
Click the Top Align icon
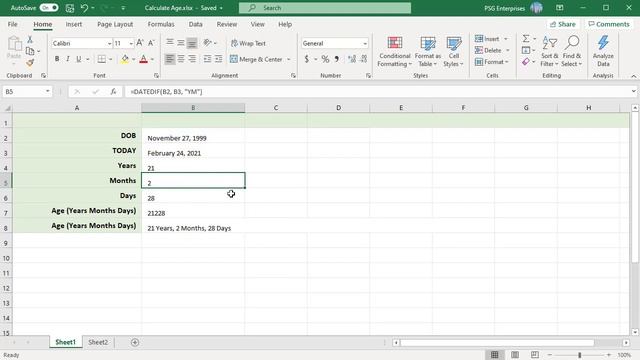170,42
